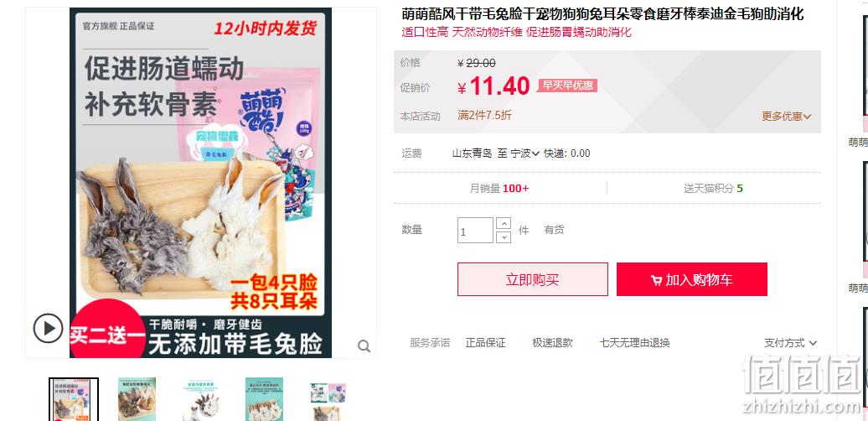
Task: Expand 支付方式 payment methods
Action: click(x=791, y=343)
